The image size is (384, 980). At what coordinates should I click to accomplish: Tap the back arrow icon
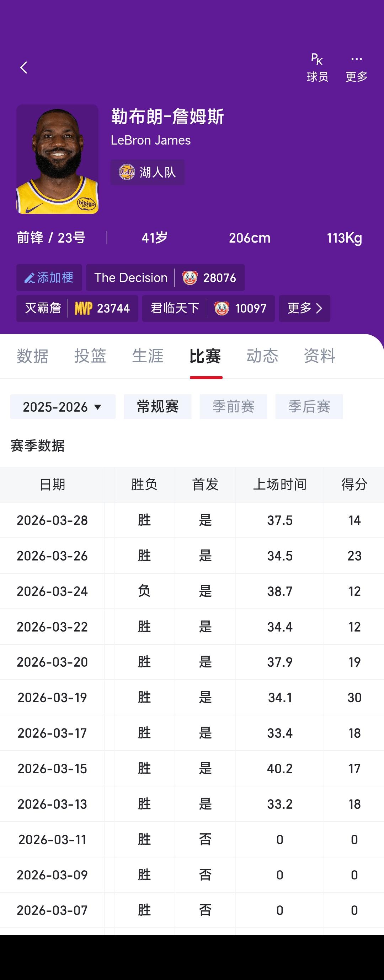(x=23, y=68)
